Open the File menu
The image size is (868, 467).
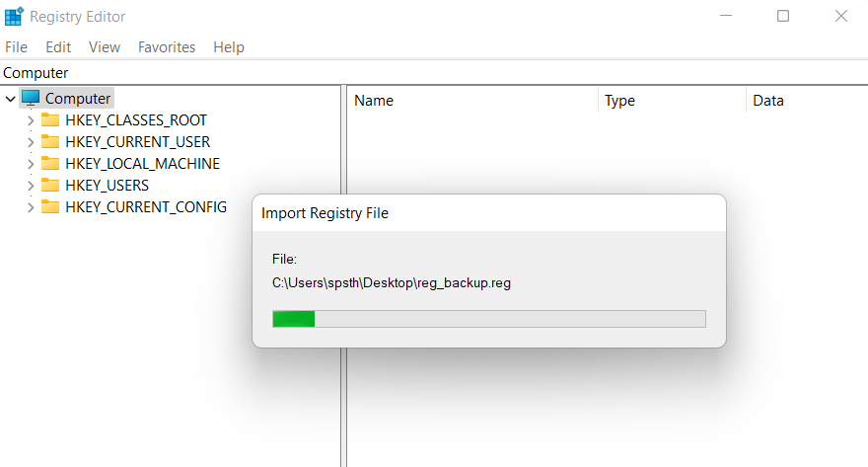tap(16, 47)
